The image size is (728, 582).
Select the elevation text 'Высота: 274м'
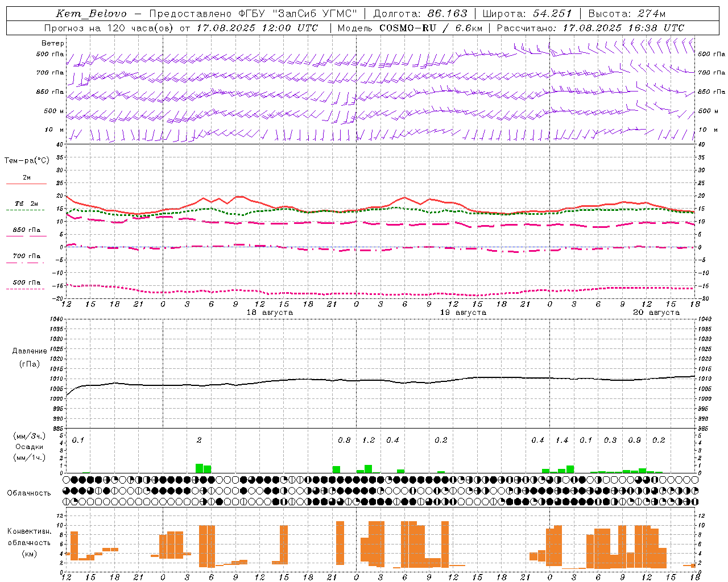click(627, 14)
